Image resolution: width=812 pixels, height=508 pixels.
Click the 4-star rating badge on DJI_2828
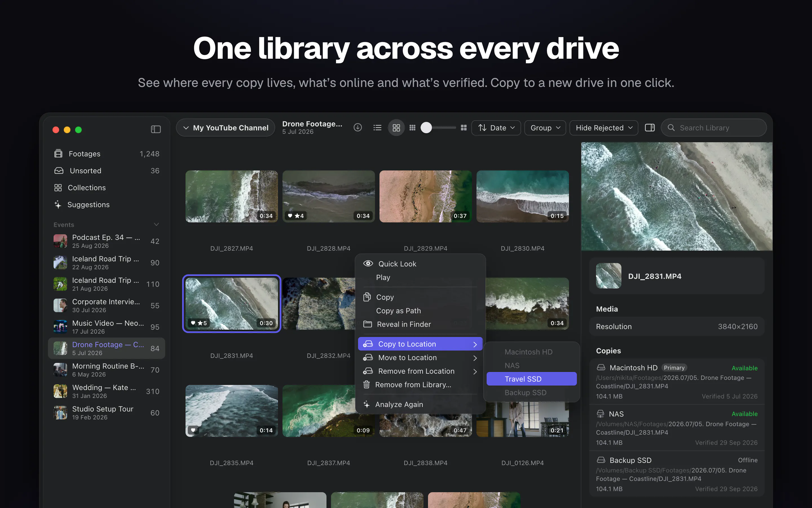pos(296,216)
